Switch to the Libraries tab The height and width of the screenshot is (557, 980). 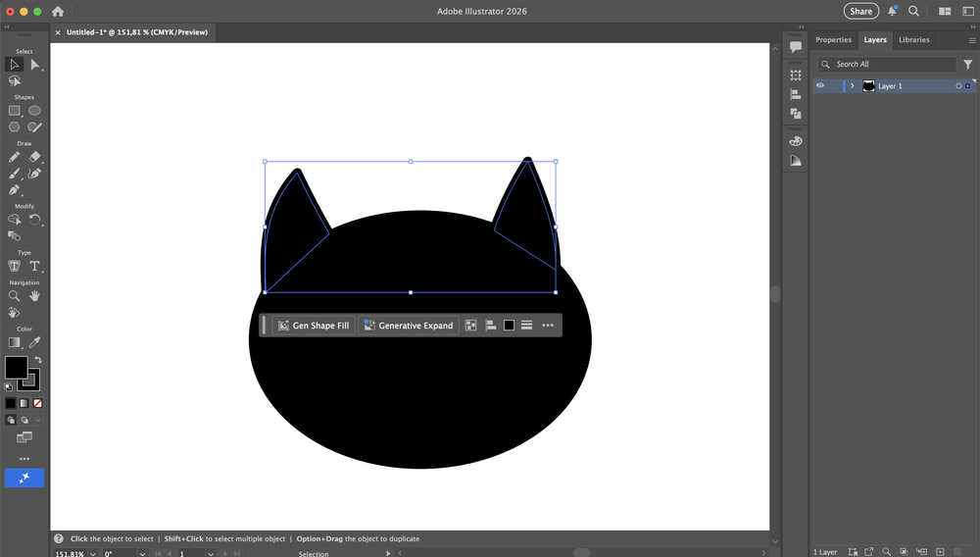[913, 40]
